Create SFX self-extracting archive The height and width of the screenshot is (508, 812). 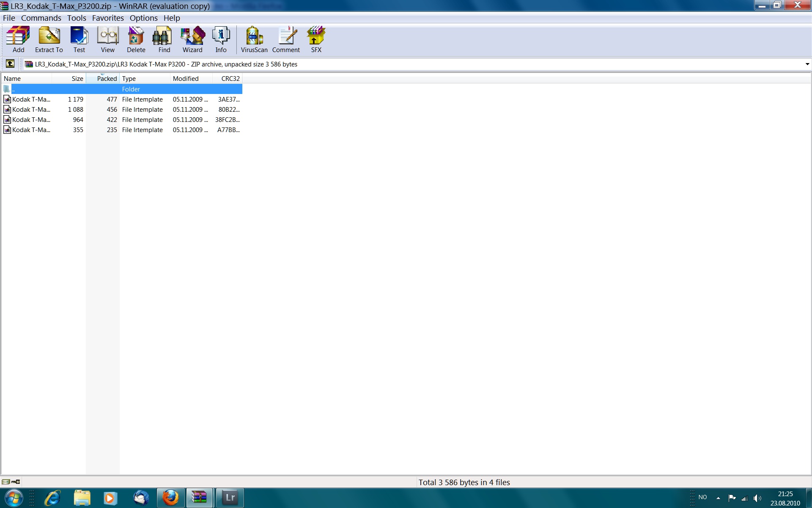[x=316, y=39]
